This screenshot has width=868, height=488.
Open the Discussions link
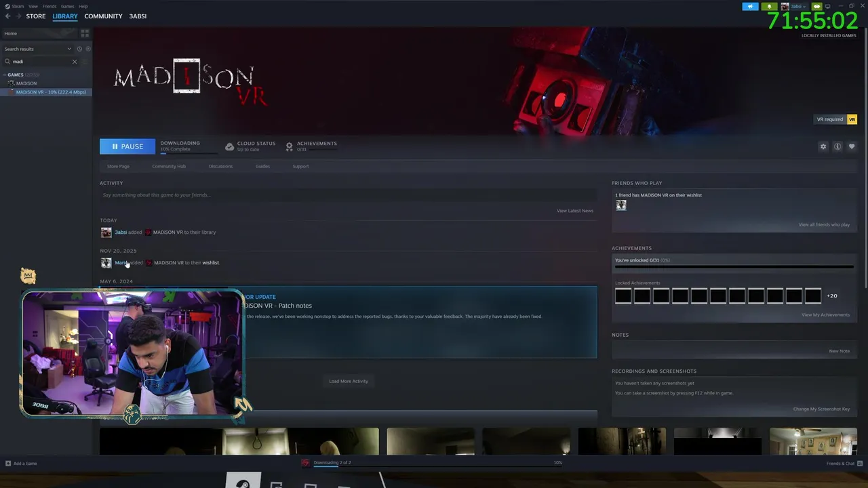220,166
